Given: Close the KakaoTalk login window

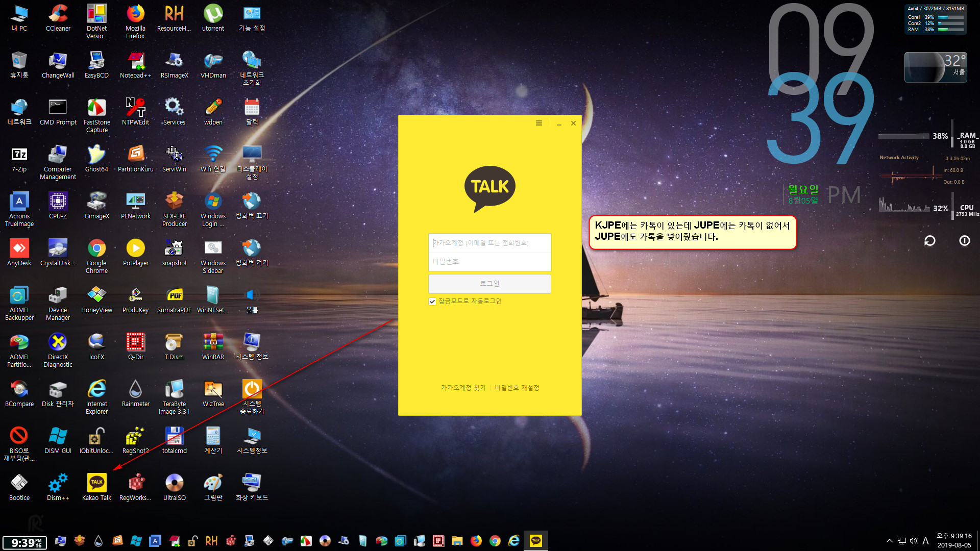Looking at the screenshot, I should coord(573,123).
